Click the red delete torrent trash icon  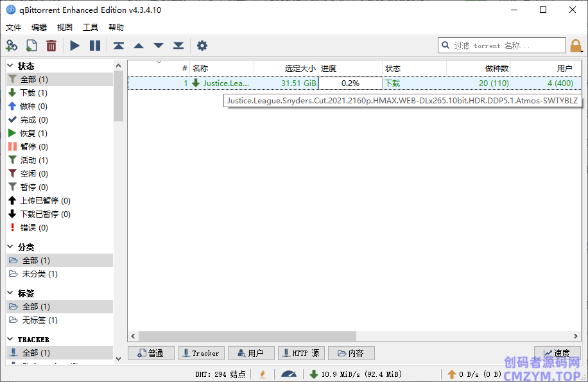51,46
